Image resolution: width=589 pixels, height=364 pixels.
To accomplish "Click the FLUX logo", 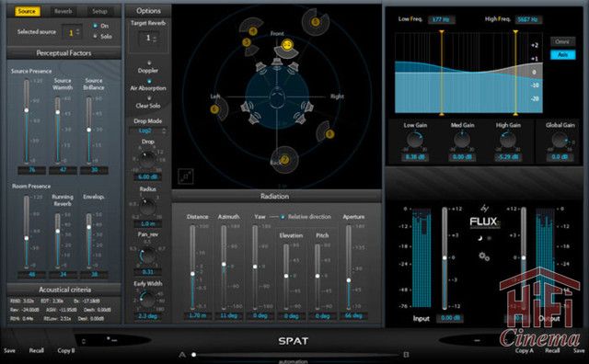I will pyautogui.click(x=485, y=222).
